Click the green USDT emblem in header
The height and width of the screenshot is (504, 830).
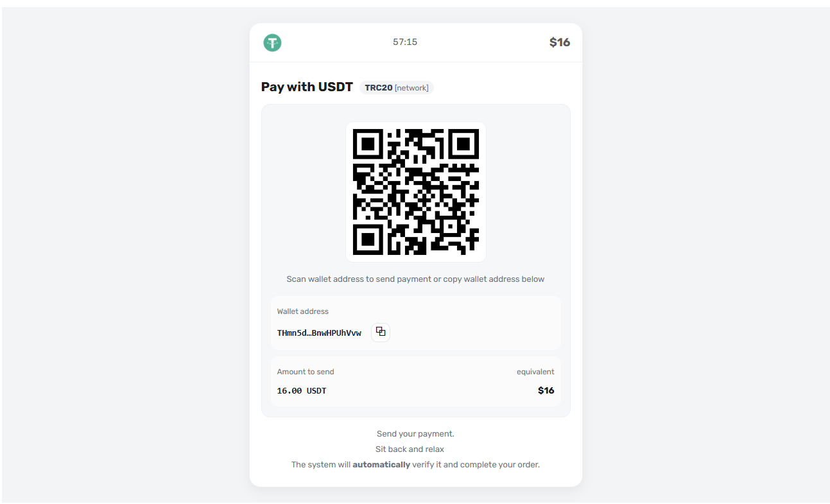272,42
